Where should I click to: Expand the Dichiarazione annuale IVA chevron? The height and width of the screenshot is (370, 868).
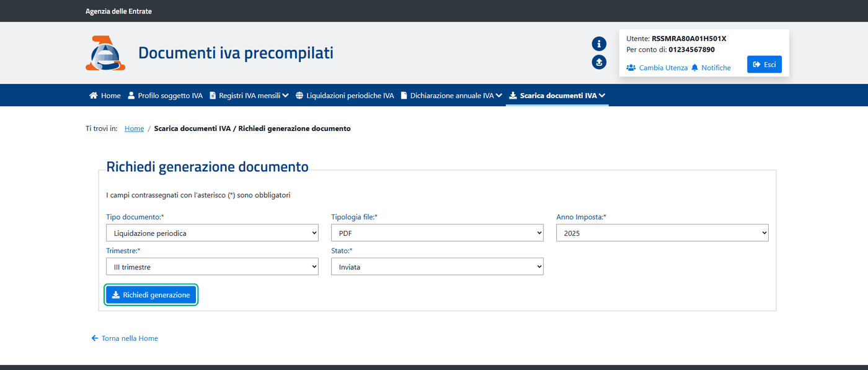499,96
